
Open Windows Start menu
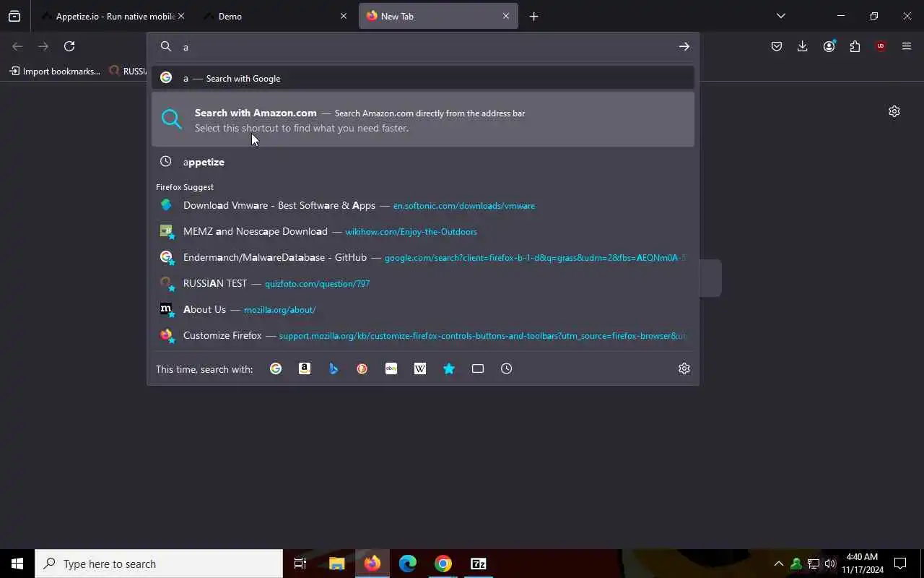pos(17,564)
